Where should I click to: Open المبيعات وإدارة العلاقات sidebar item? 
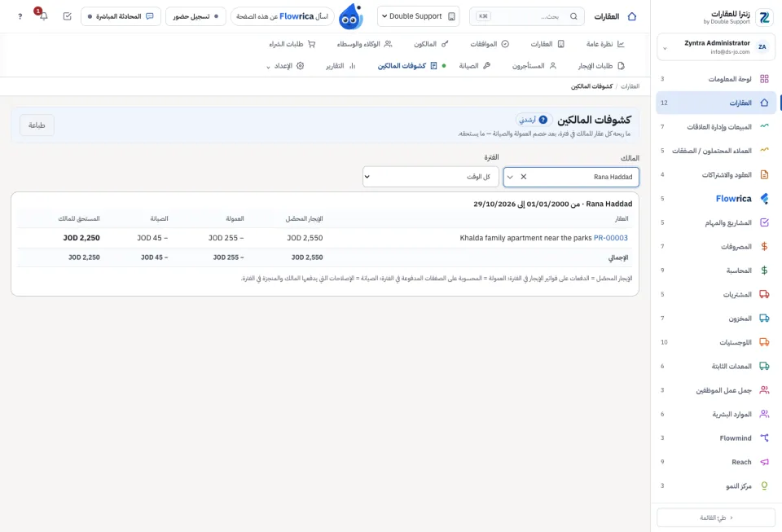pos(716,126)
